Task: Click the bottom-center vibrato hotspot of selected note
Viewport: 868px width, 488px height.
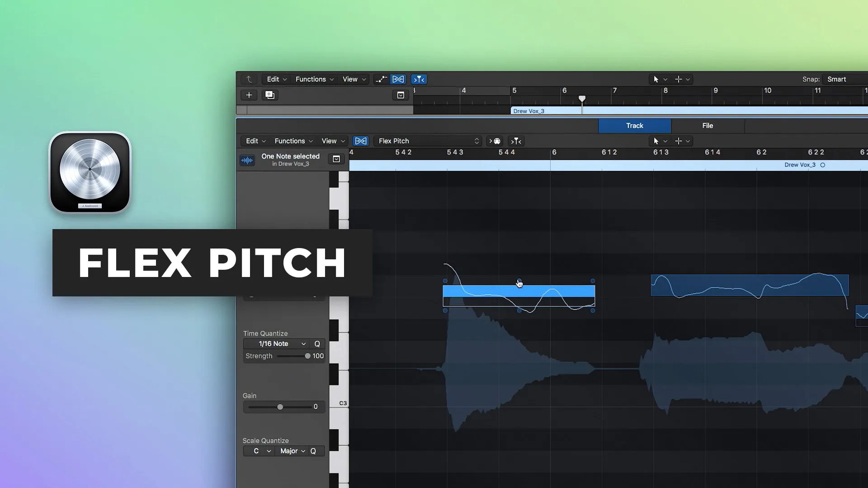Action: pyautogui.click(x=519, y=310)
